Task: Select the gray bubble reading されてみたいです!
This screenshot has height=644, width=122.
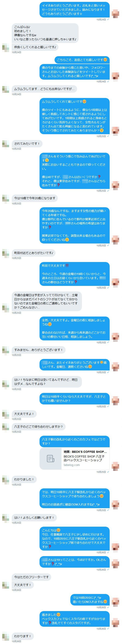Action: [27, 143]
